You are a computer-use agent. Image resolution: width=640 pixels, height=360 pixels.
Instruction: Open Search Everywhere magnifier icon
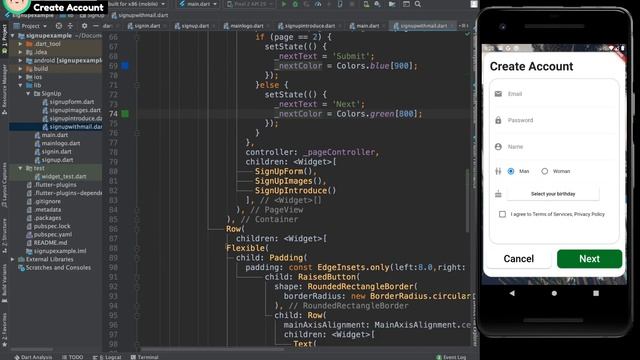click(418, 4)
